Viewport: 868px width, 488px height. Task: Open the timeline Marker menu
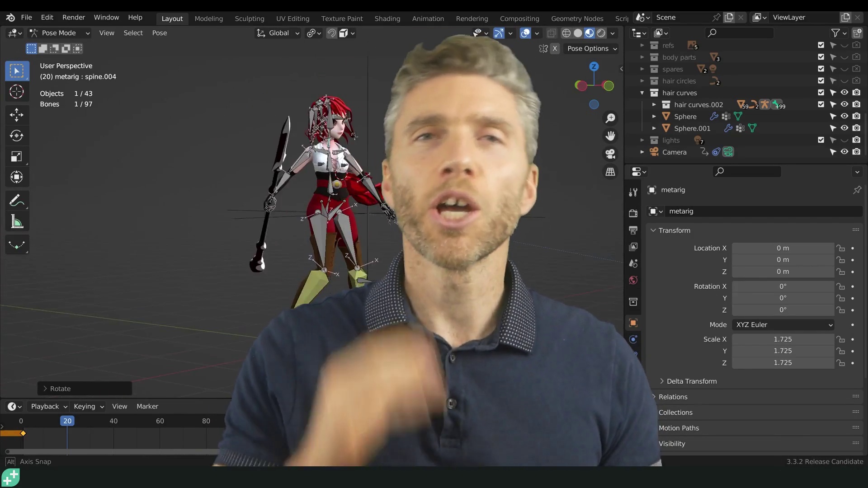(x=147, y=407)
